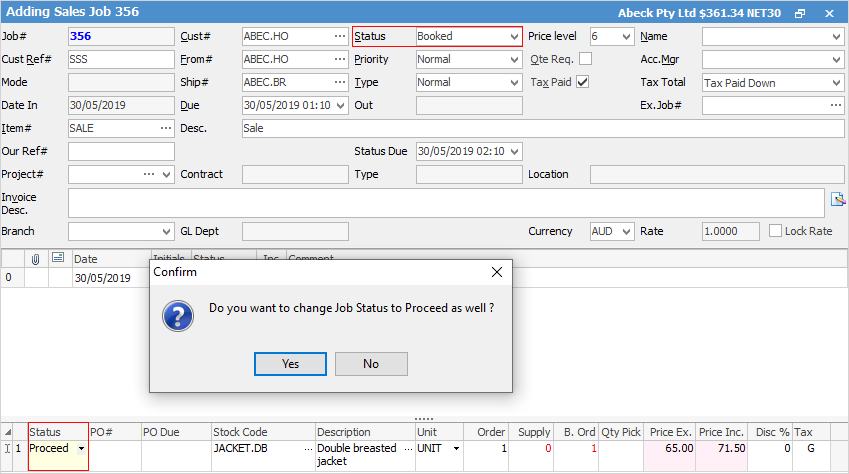The height and width of the screenshot is (474, 849).
Task: Click the paperclip attachment column icon
Action: pos(36,259)
